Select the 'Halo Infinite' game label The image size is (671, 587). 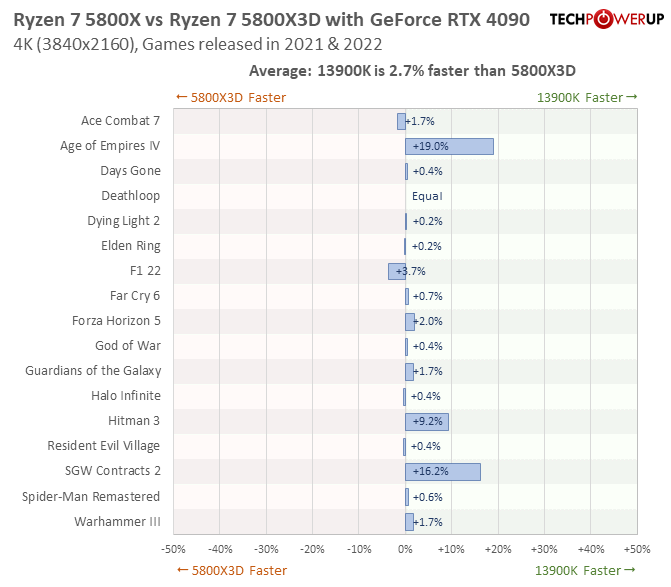coord(126,396)
